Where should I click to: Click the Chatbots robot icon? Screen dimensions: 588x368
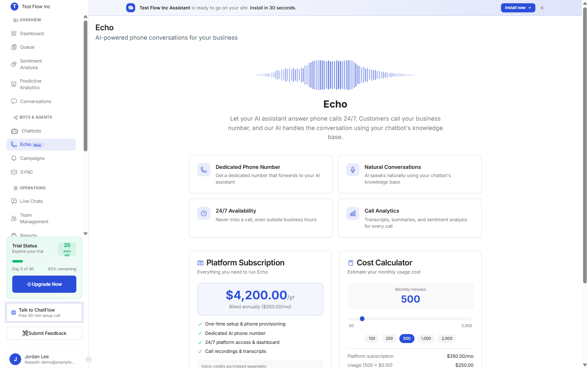pos(15,131)
